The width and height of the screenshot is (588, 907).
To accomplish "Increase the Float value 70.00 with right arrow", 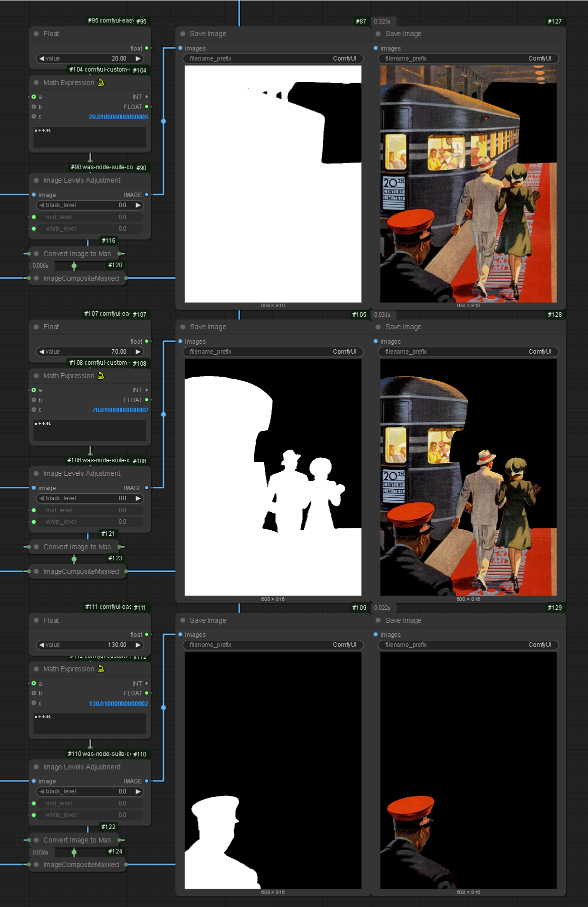I will pyautogui.click(x=138, y=352).
